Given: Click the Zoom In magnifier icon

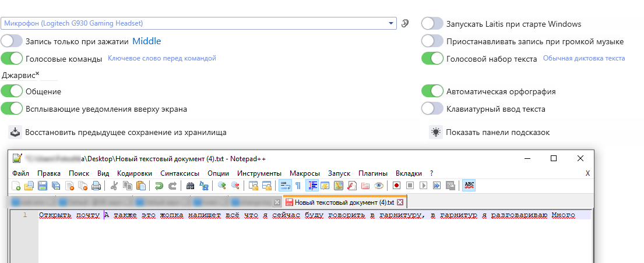Looking at the screenshot, I should click(222, 186).
